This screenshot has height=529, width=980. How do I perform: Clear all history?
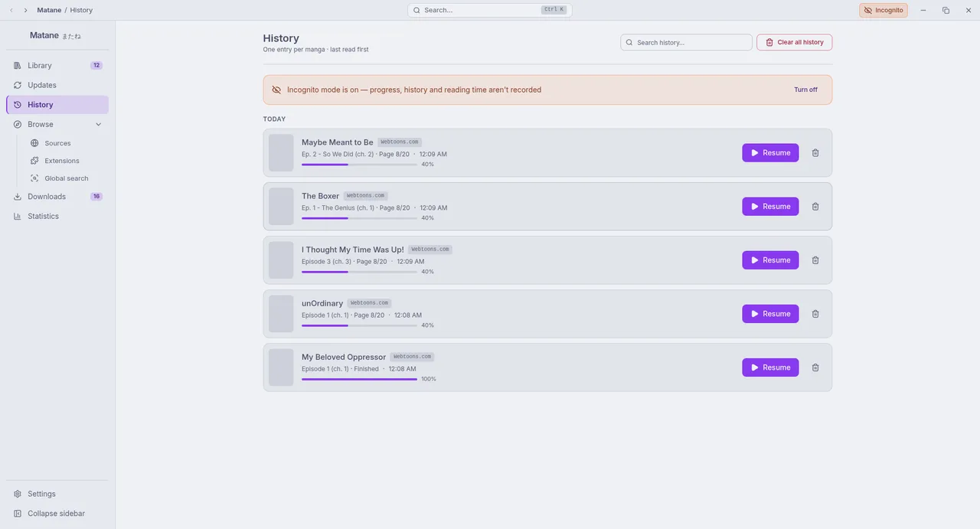[x=795, y=42]
